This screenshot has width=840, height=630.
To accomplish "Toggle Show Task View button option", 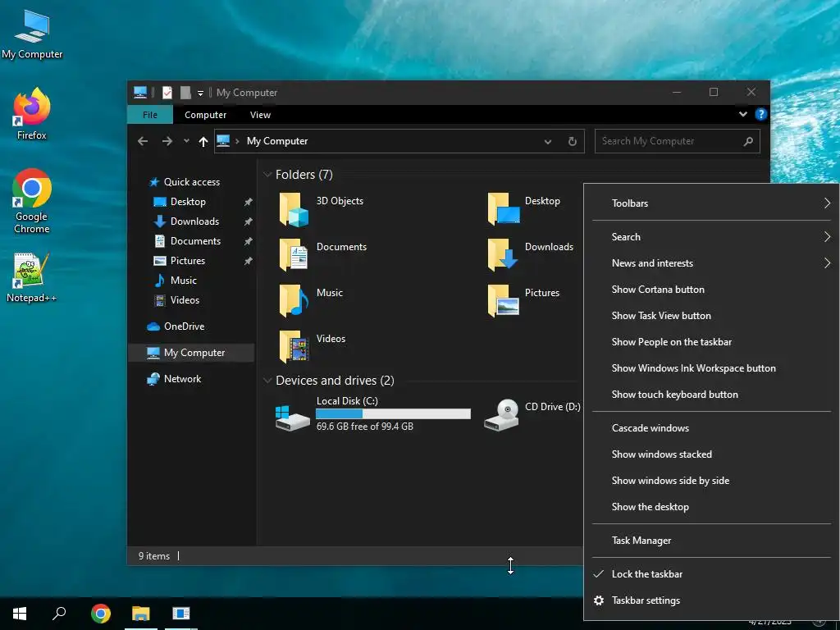I will pos(711,316).
